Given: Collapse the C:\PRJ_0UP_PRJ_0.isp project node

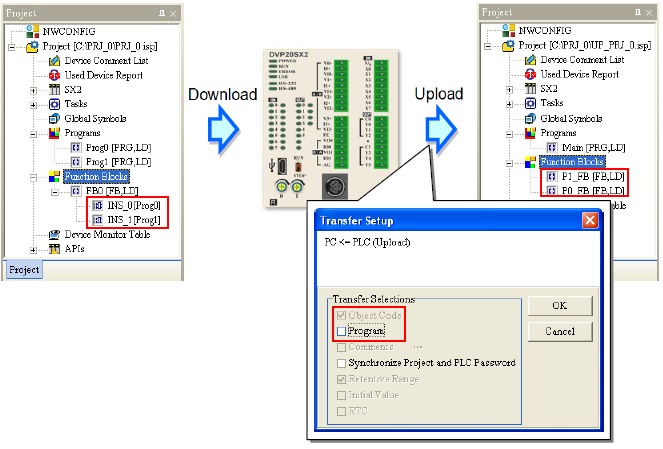Looking at the screenshot, I should pyautogui.click(x=487, y=46).
